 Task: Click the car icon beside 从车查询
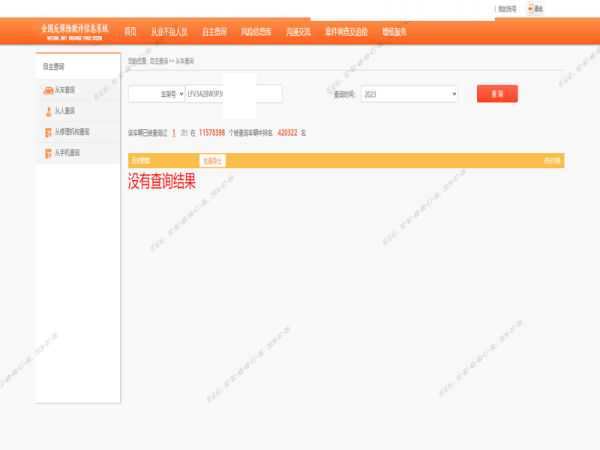click(x=48, y=91)
